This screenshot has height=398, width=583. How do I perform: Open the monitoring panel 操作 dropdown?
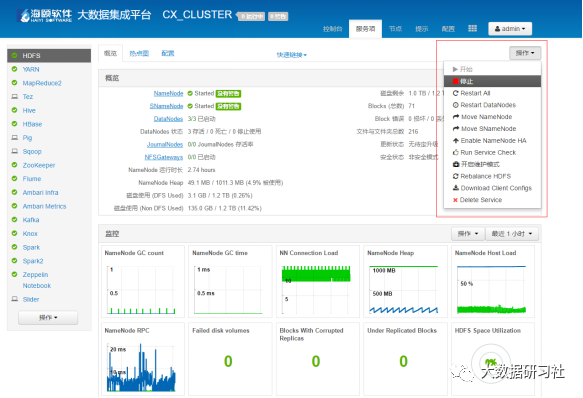click(x=468, y=234)
